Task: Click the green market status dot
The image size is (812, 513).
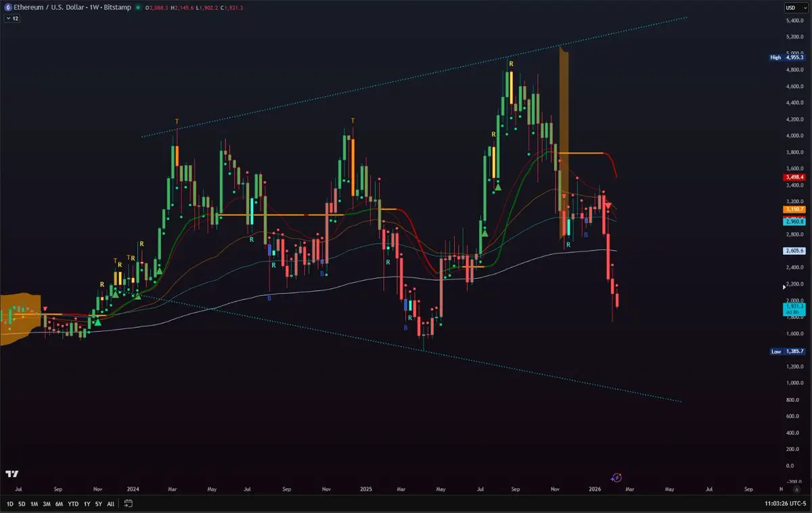Action: [x=138, y=7]
